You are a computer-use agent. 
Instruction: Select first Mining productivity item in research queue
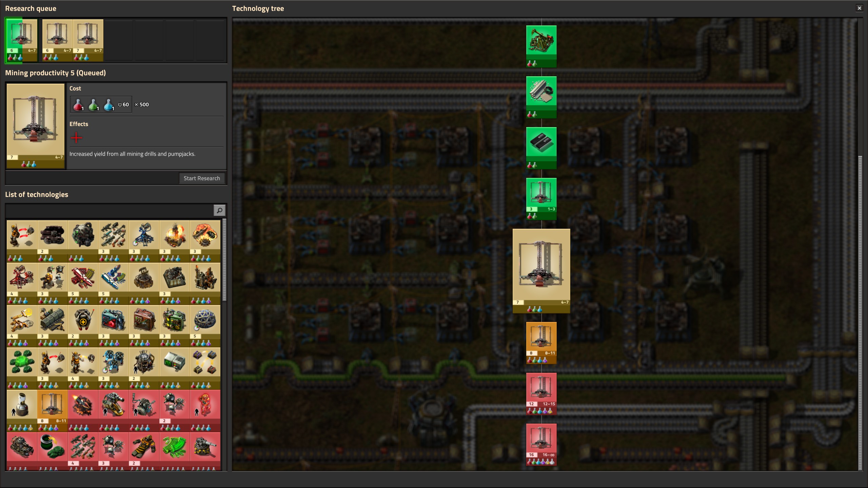pyautogui.click(x=22, y=40)
